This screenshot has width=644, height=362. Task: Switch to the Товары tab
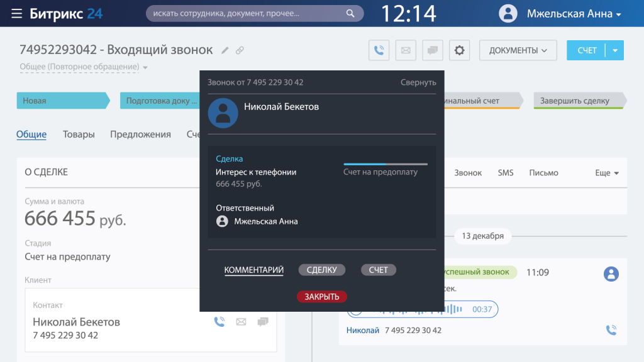click(x=79, y=134)
